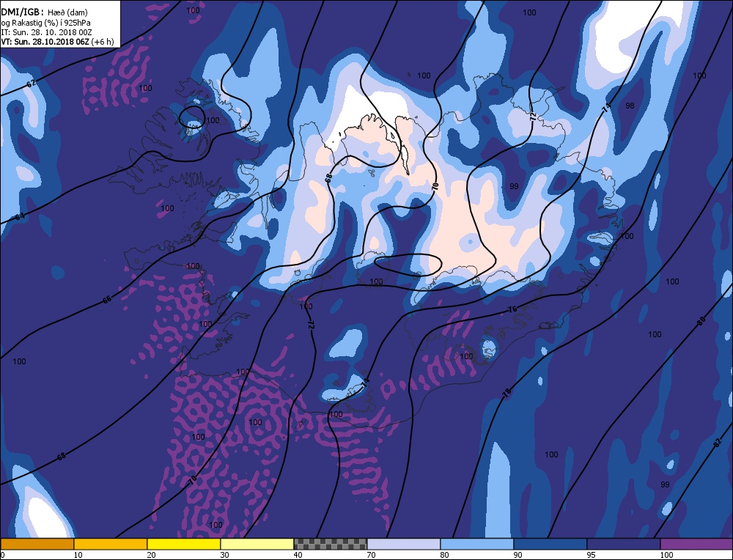Click the 80 contour label
Screen dimensions: 733x560
click(701, 320)
